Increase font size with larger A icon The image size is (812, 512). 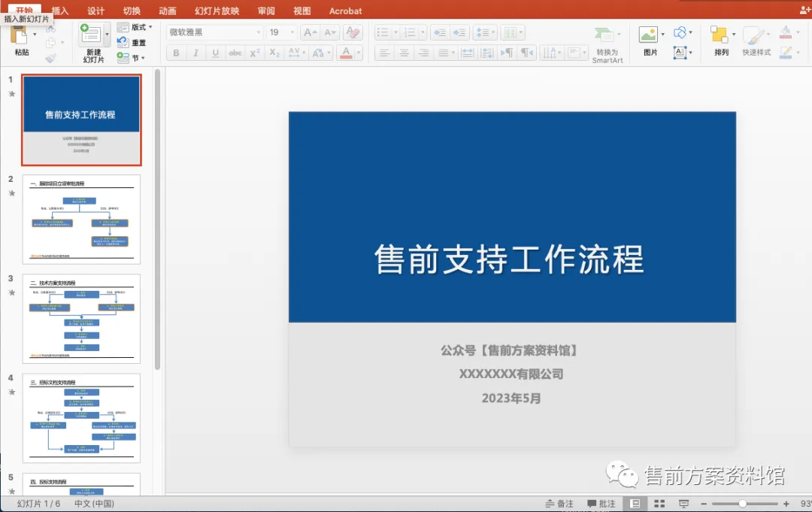311,32
